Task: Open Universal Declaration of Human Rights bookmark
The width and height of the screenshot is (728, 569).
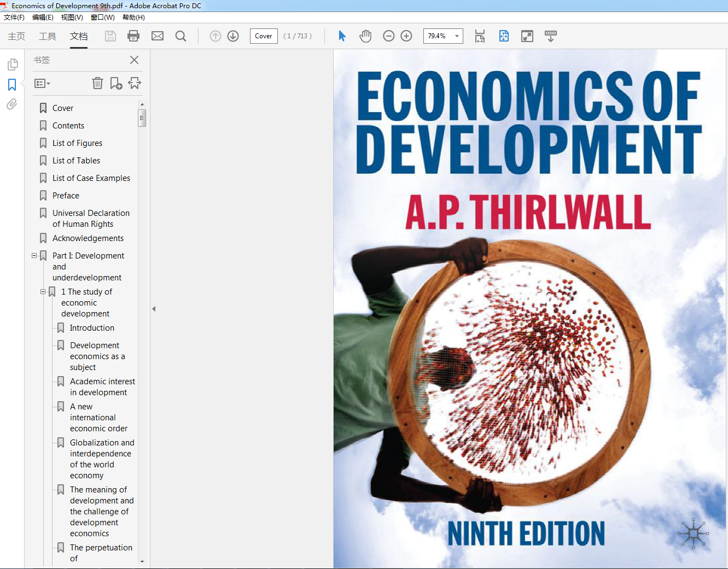Action: [91, 219]
